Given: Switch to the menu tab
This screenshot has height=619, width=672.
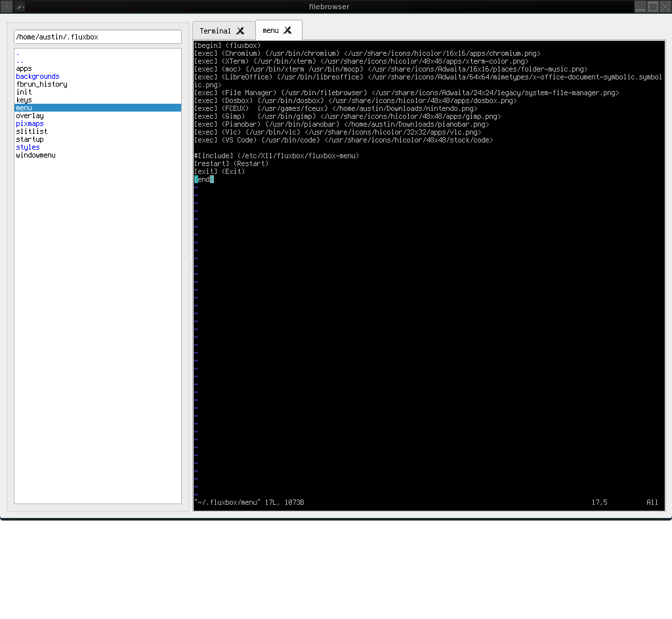Looking at the screenshot, I should 271,30.
